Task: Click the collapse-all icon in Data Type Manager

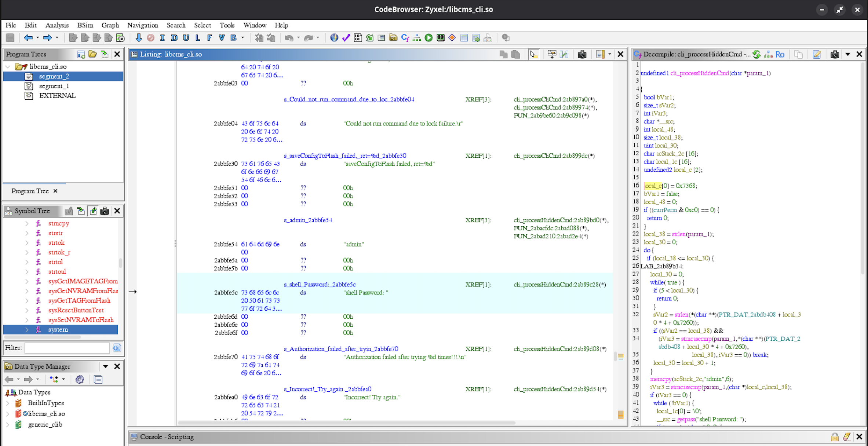Action: coord(98,380)
